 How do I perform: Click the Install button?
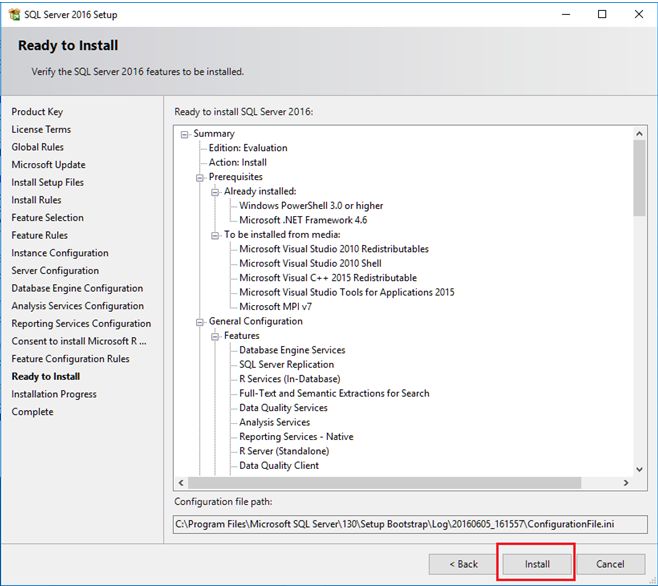[x=537, y=564]
